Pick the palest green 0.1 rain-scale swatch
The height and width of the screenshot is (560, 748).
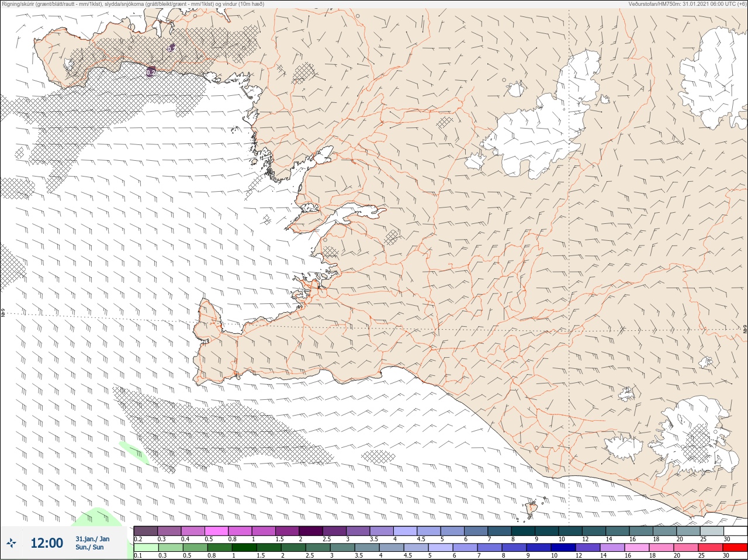pyautogui.click(x=146, y=548)
